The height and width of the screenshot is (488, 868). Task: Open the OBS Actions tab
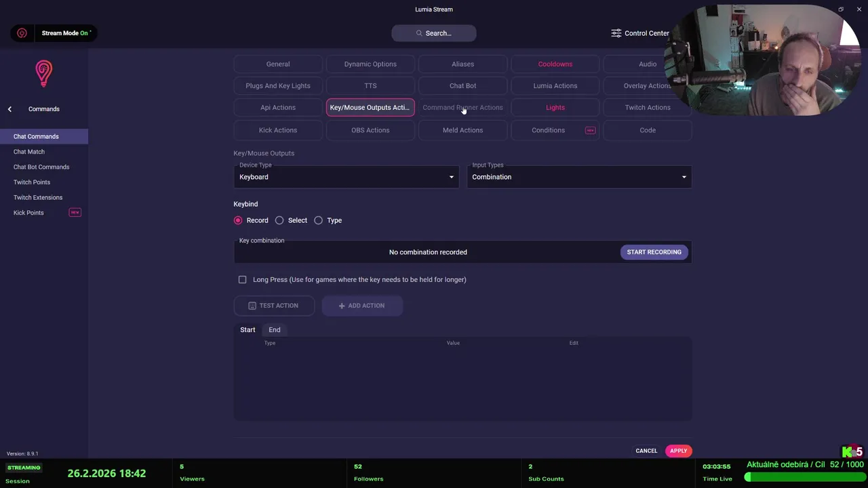pos(370,130)
